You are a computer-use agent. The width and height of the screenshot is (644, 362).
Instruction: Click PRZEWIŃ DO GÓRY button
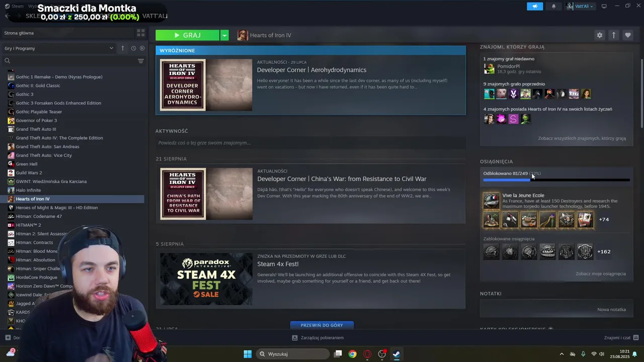tap(322, 325)
